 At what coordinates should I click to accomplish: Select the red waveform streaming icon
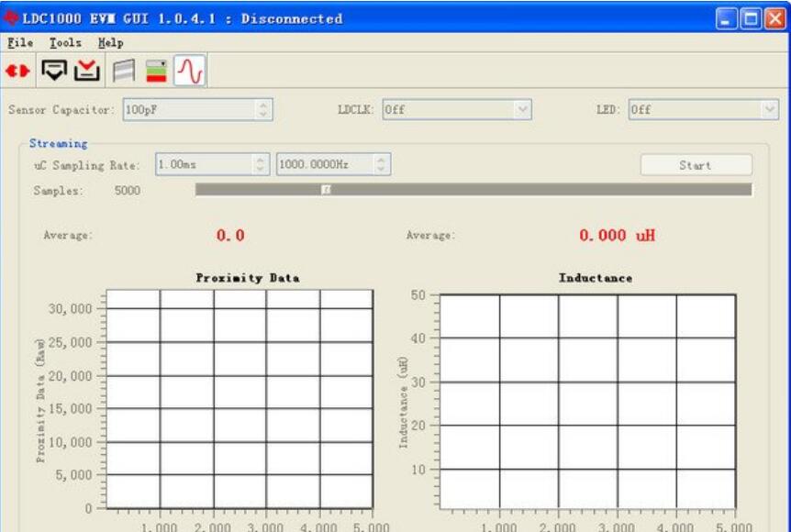pyautogui.click(x=190, y=70)
